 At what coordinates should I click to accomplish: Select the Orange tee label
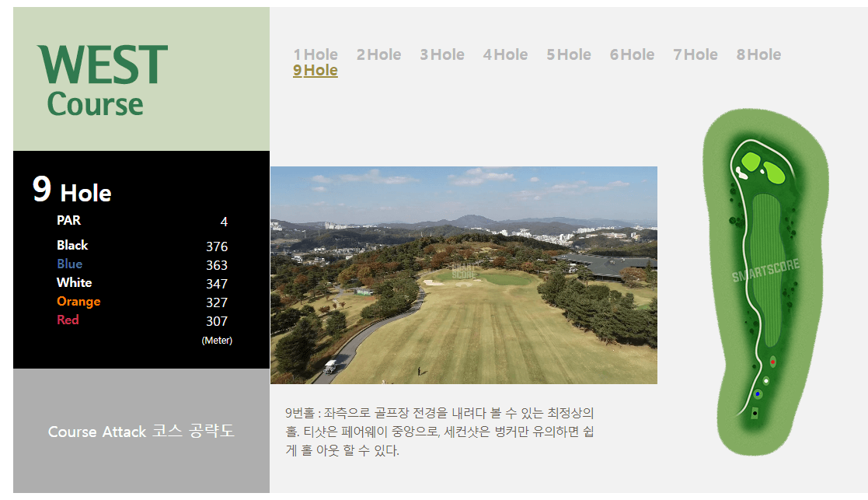(x=78, y=301)
